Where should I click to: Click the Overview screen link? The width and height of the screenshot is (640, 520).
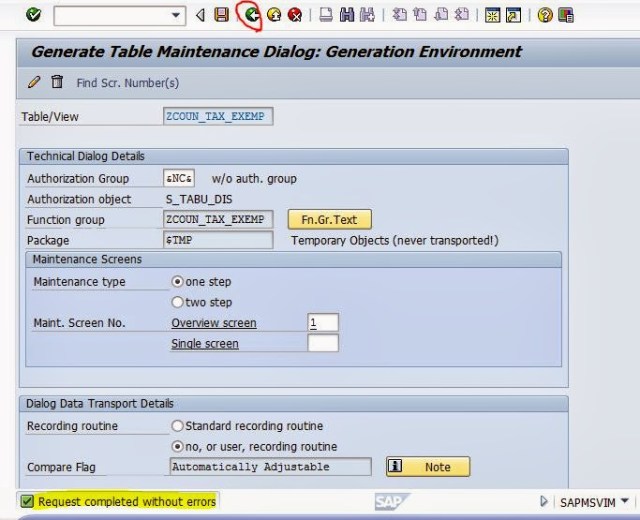pyautogui.click(x=214, y=323)
